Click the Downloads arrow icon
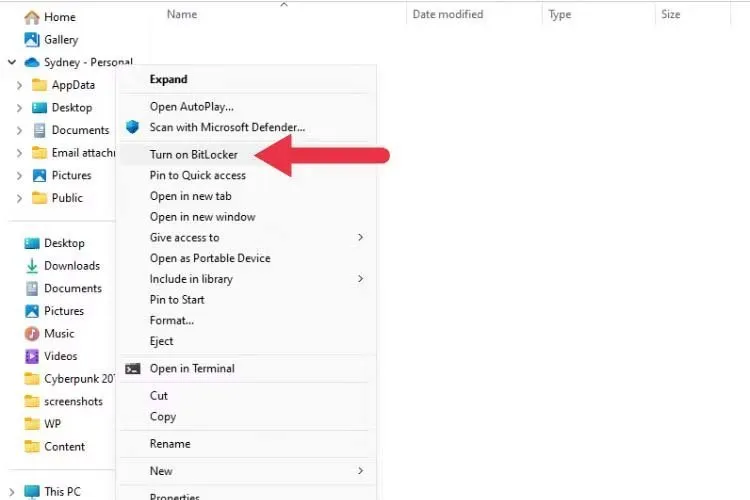 click(32, 266)
